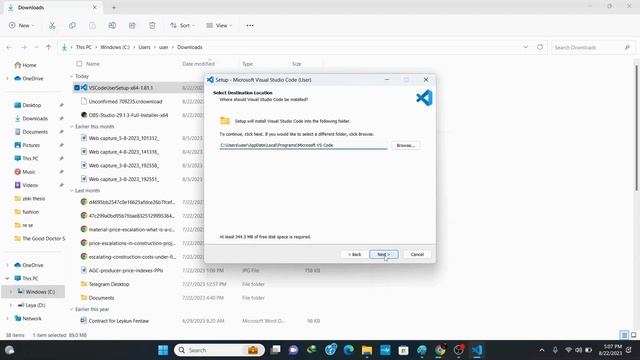The image size is (640, 360).
Task: Collapse the This PC tree node
Action: coord(7,278)
